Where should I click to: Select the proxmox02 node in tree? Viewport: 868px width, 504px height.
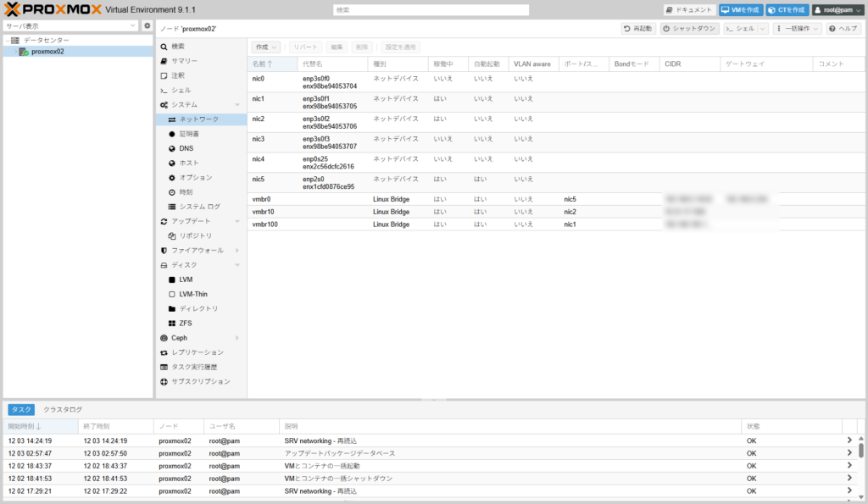click(47, 52)
